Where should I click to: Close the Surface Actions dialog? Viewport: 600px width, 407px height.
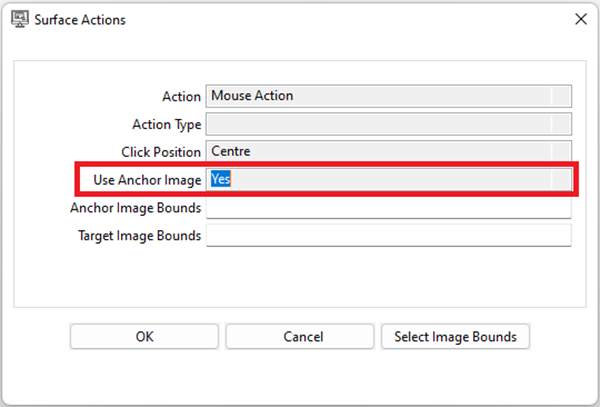tap(580, 19)
